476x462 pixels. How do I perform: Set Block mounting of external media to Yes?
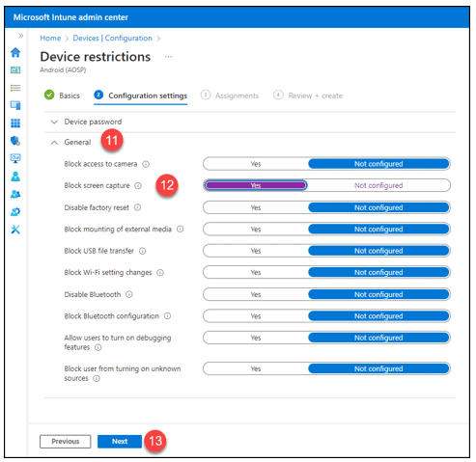[x=256, y=230]
